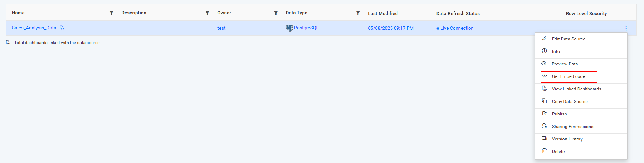644x163 pixels.
Task: Select Info menu entry
Action: click(581, 52)
